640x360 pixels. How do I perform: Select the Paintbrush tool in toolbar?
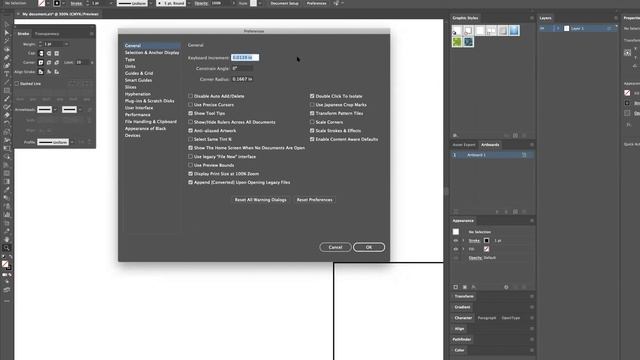[x=7, y=99]
